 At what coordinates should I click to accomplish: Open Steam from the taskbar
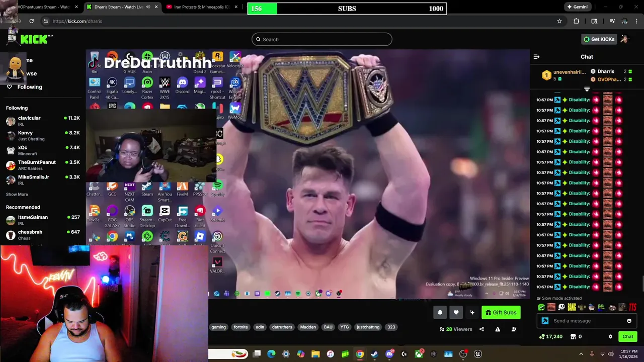374,354
